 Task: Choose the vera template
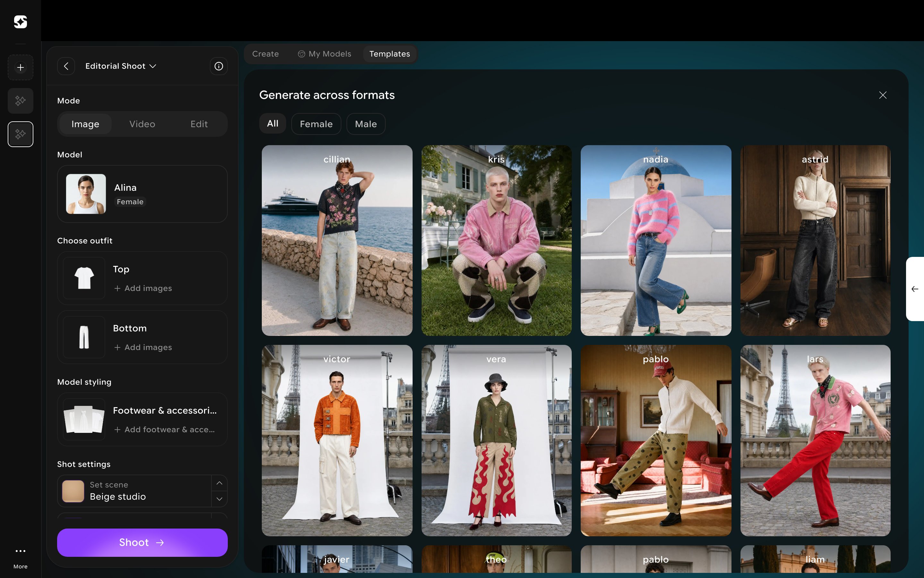(496, 440)
